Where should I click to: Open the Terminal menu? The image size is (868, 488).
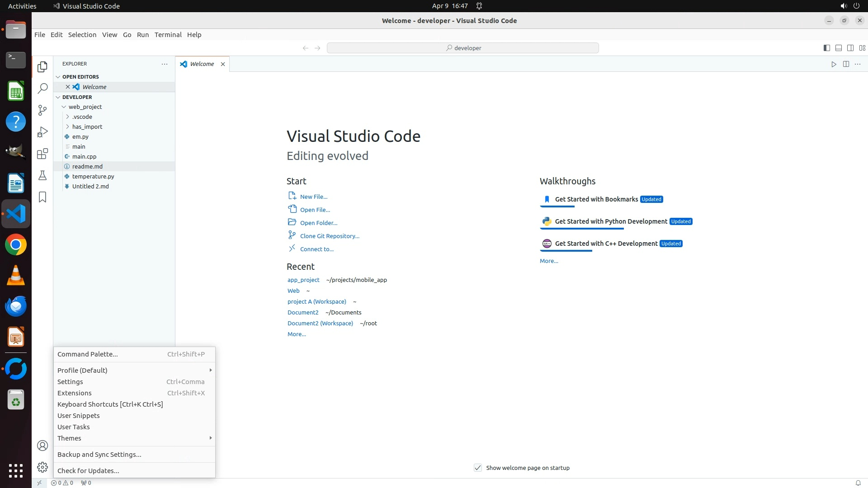(x=168, y=35)
